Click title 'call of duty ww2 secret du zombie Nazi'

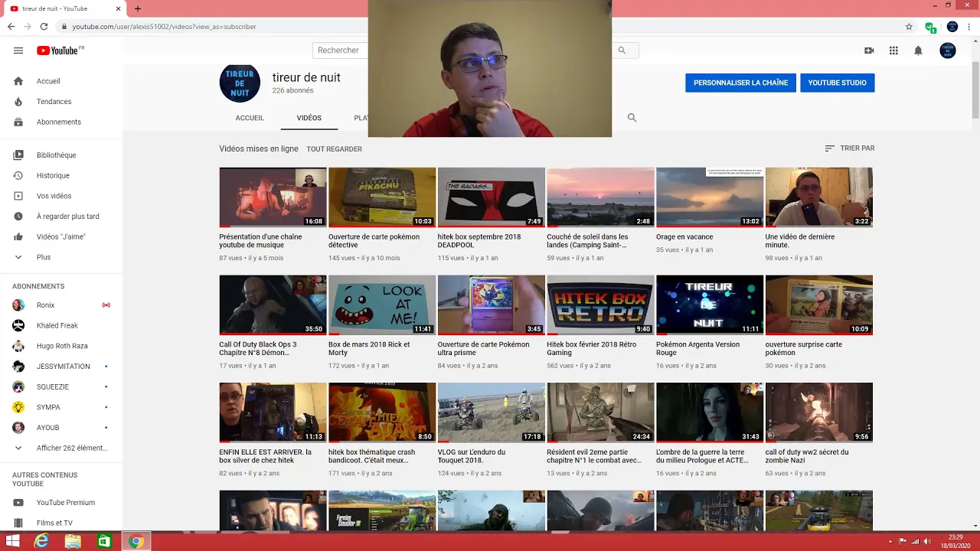click(x=807, y=456)
